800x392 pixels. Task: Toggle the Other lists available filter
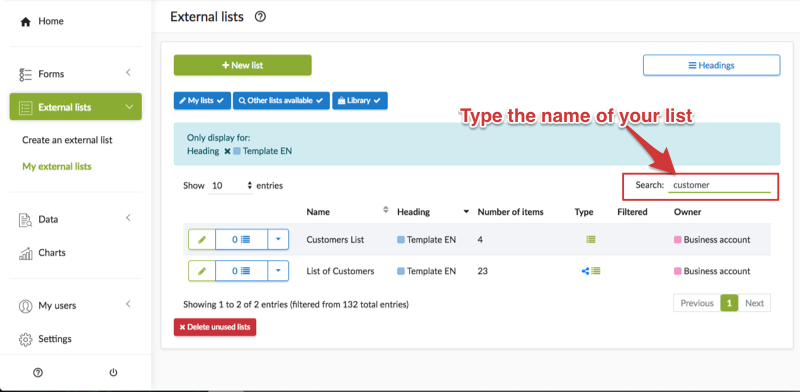[282, 101]
